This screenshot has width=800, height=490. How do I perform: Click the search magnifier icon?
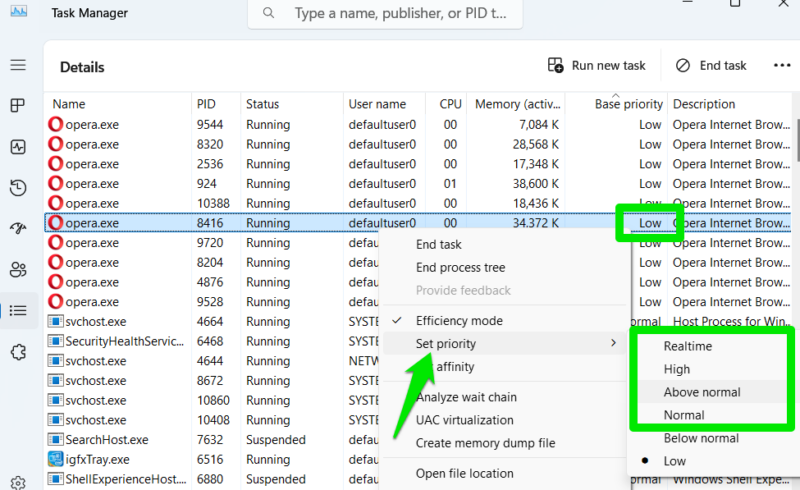[268, 13]
